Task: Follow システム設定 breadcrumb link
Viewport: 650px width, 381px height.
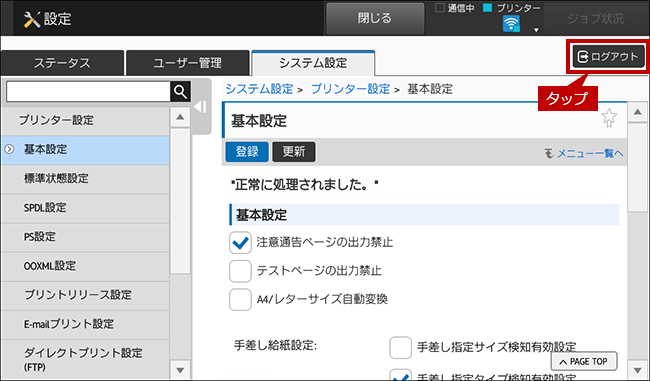Action: (x=259, y=89)
